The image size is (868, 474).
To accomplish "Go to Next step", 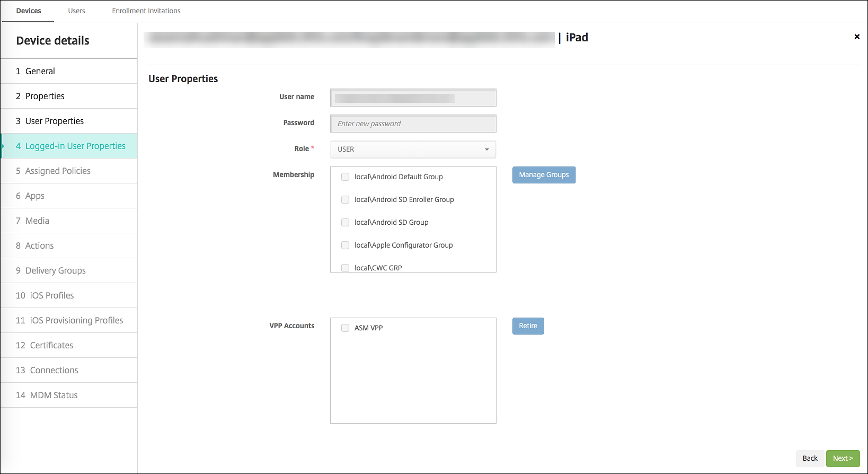I will click(843, 459).
